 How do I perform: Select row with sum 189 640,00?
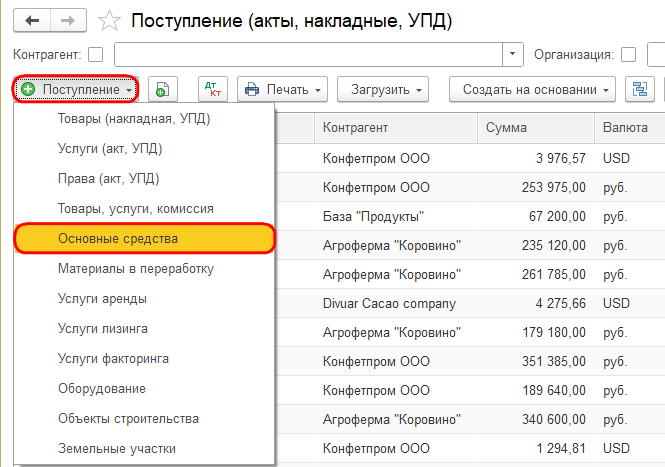click(470, 390)
